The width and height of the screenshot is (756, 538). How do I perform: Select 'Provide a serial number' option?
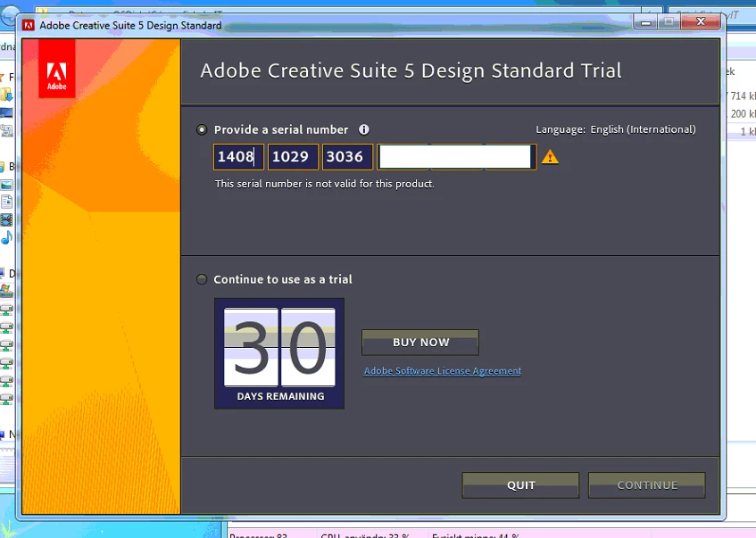coord(202,129)
